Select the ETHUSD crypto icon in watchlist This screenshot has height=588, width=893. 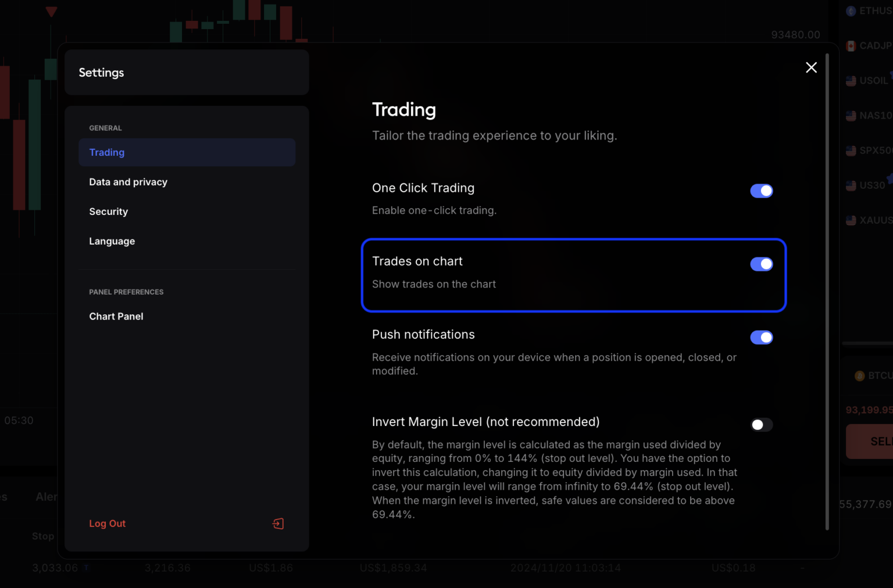(x=851, y=10)
